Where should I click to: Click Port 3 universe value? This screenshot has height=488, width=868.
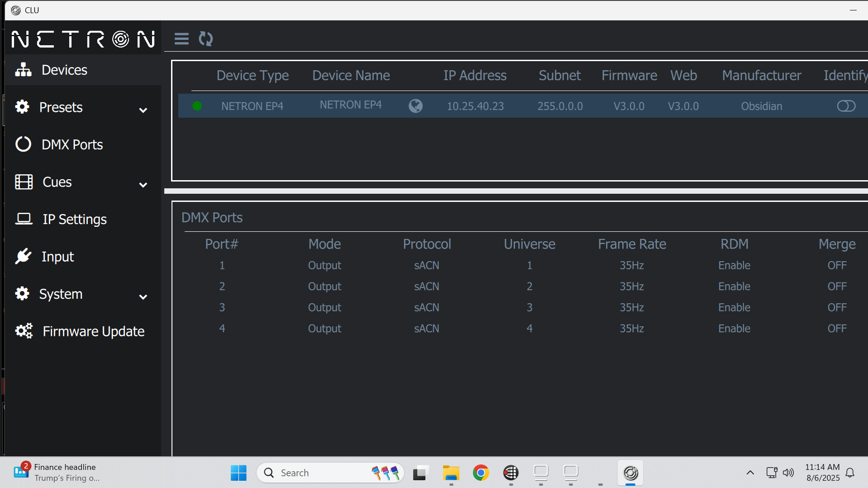529,307
